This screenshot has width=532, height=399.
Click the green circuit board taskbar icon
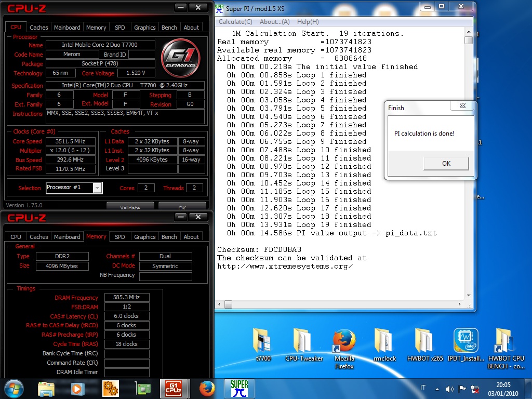point(143,389)
